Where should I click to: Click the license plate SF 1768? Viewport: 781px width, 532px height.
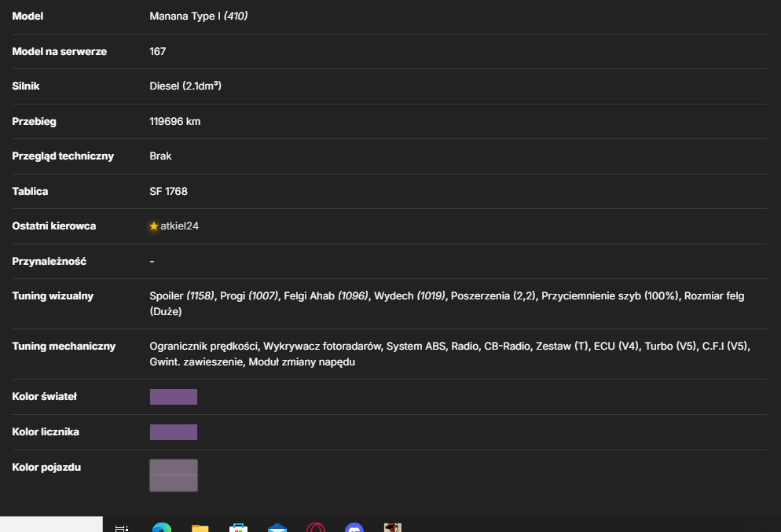tap(168, 191)
